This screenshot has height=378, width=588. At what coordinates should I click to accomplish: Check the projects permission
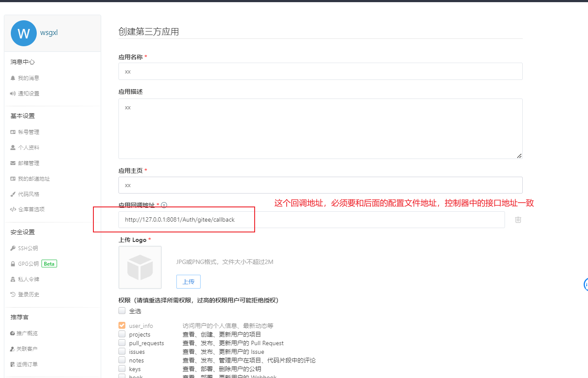point(121,334)
